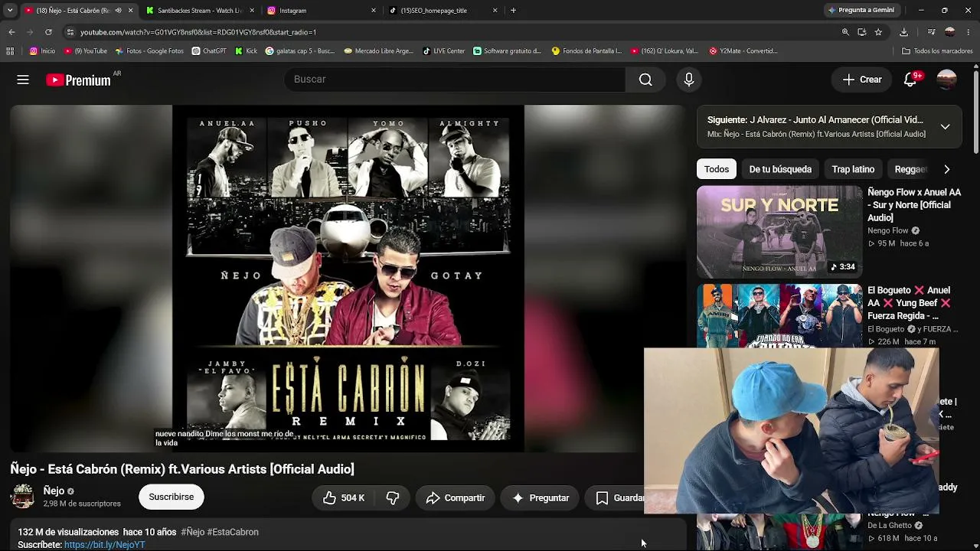This screenshot has width=980, height=551.
Task: Open the Fondos de Pantalla bookmark
Action: [x=586, y=51]
